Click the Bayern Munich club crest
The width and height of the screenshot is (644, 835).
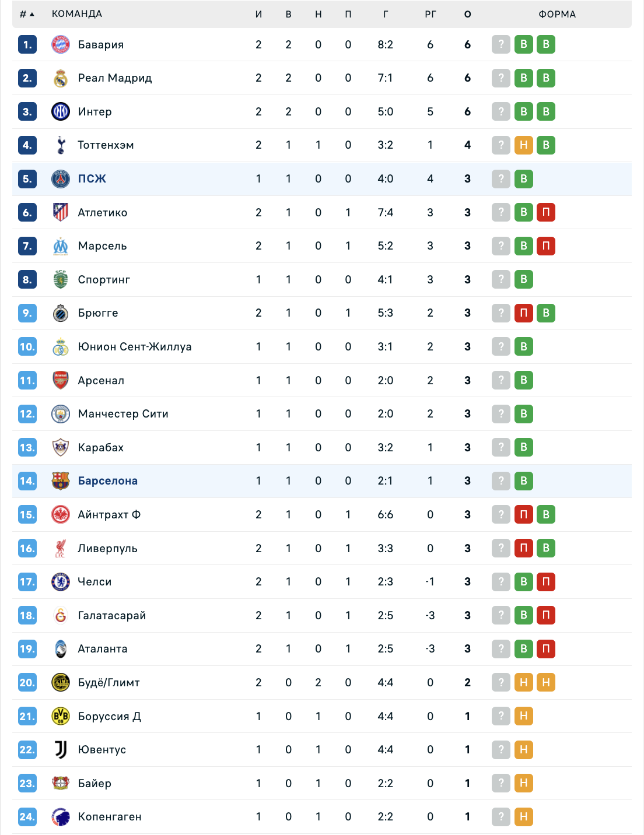tap(61, 44)
